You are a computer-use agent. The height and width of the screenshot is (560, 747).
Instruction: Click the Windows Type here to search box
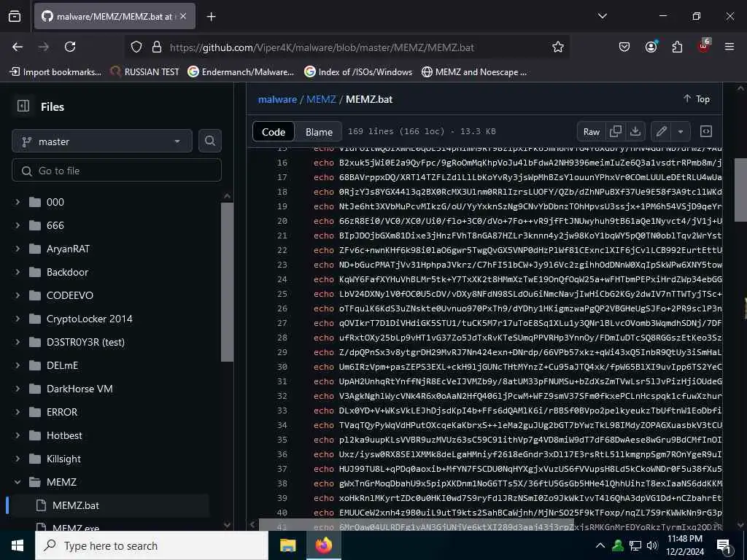click(x=152, y=545)
